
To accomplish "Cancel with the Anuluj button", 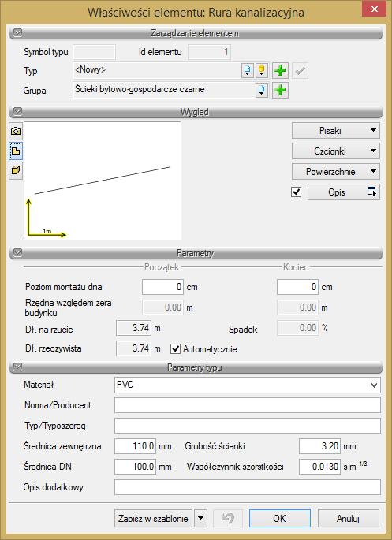I will tap(349, 518).
